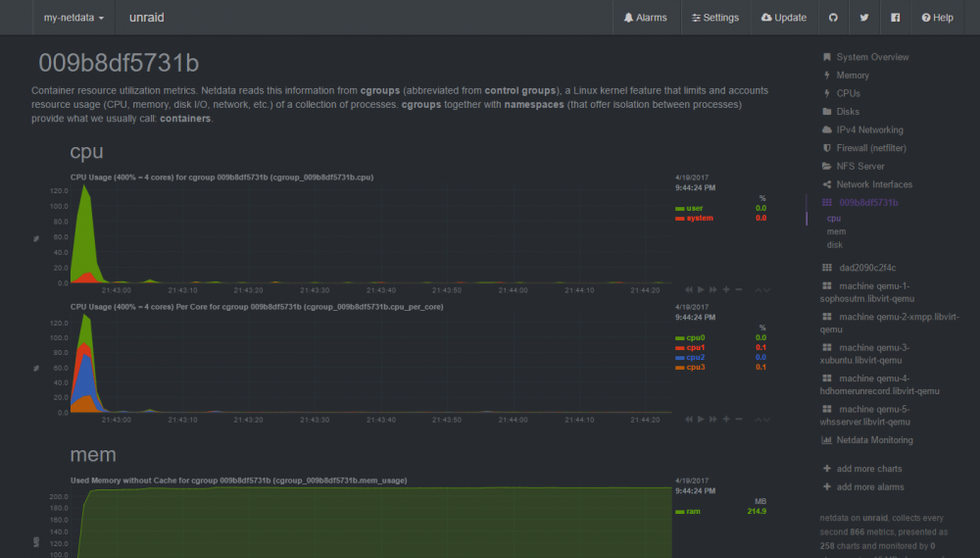Select 009b8df5731b container in sidebar
This screenshot has width=980, height=558.
tap(868, 203)
